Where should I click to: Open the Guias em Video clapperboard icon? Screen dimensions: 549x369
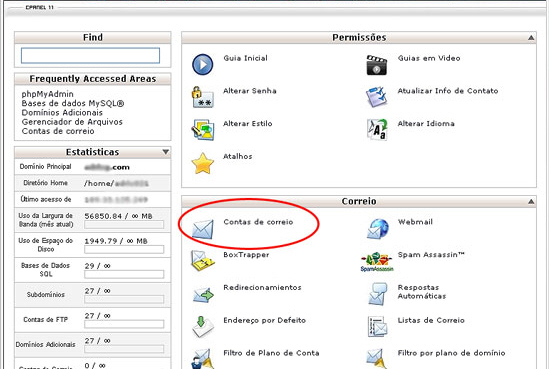376,65
